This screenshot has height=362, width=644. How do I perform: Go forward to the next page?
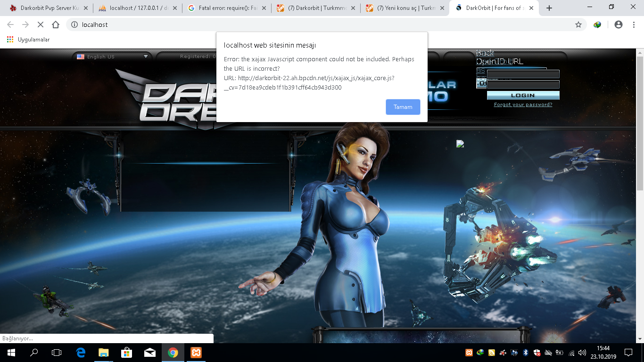tap(25, 25)
